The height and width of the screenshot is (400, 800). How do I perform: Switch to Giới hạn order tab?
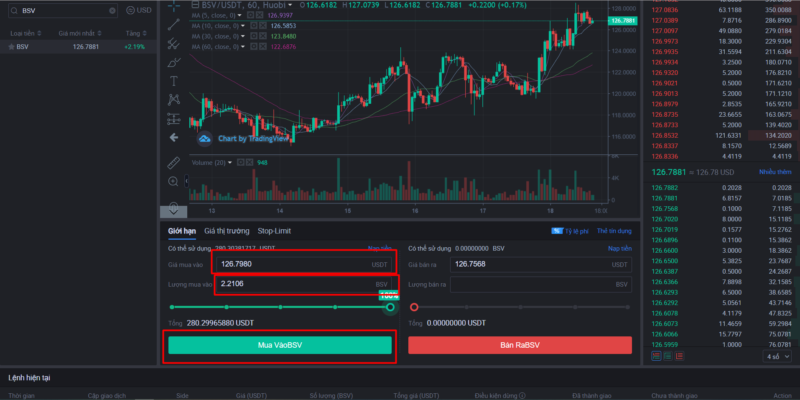[x=182, y=231]
